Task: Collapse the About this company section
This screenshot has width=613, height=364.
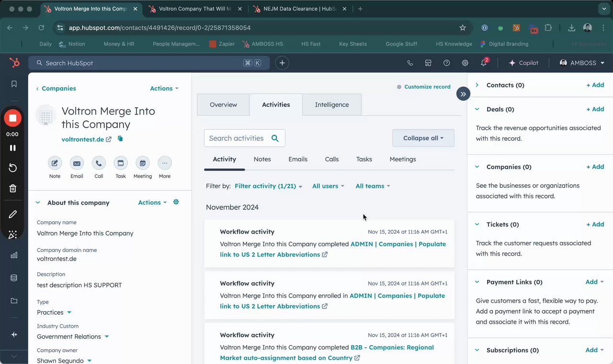Action: (38, 203)
